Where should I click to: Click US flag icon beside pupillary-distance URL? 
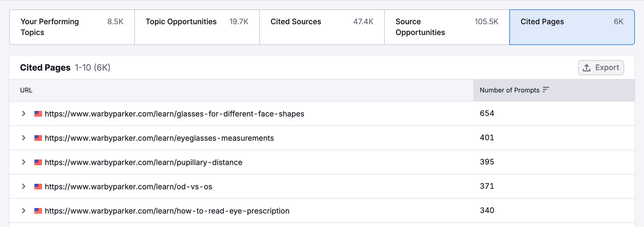click(x=38, y=162)
